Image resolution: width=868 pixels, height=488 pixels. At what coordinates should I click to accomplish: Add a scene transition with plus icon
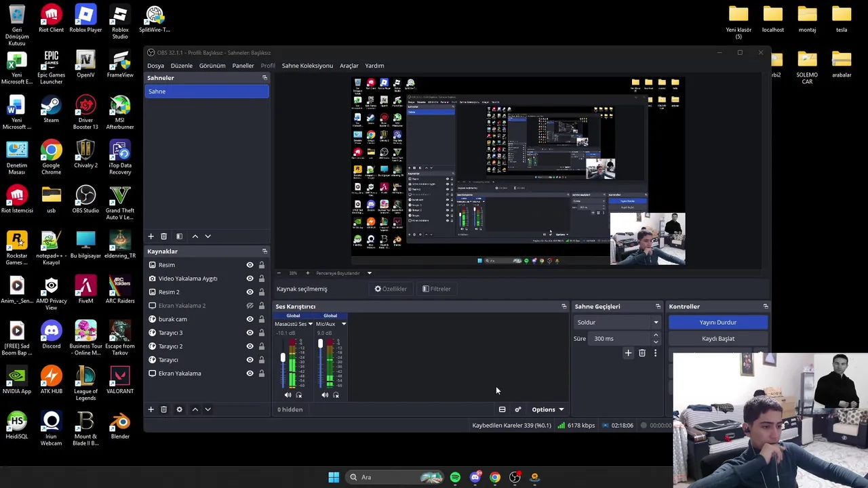pyautogui.click(x=628, y=353)
